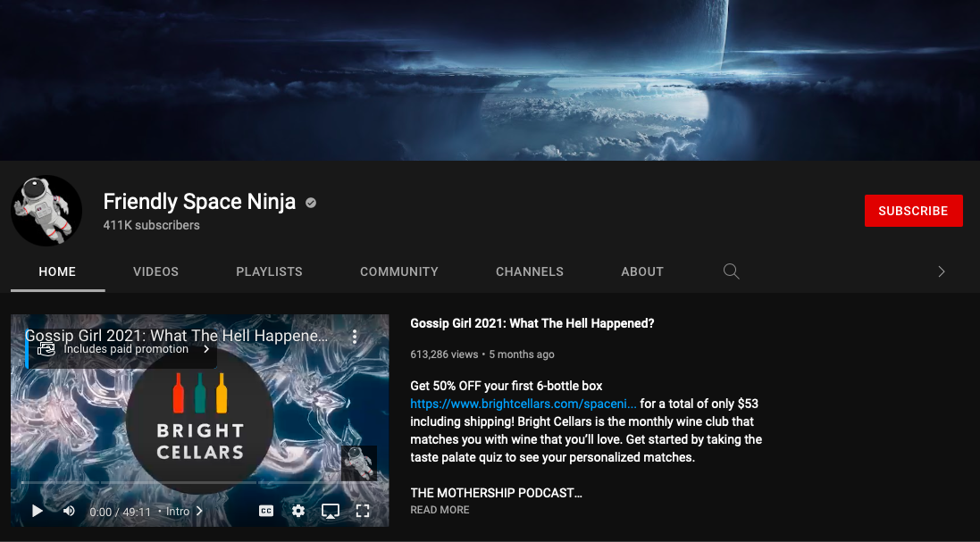Mute the video volume speaker icon
This screenshot has width=980, height=542.
pyautogui.click(x=69, y=511)
